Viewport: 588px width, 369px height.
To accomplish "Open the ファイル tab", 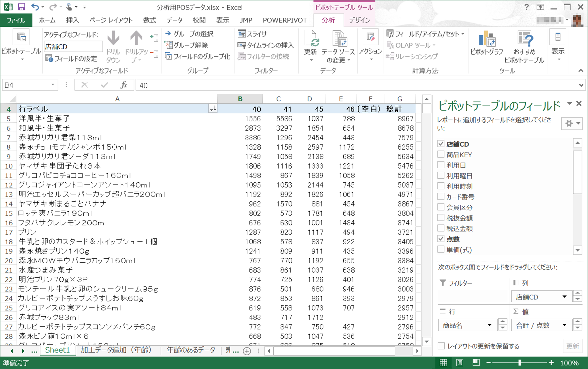I will pyautogui.click(x=16, y=20).
